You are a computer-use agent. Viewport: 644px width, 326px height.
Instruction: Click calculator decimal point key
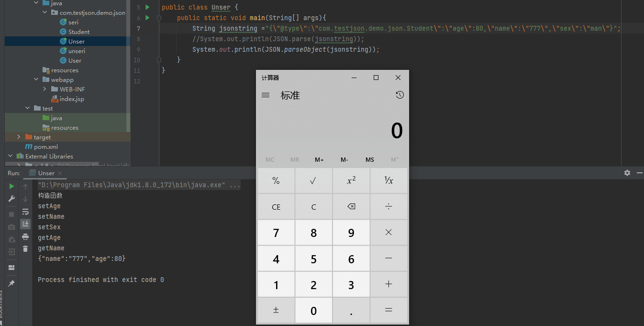[351, 310]
